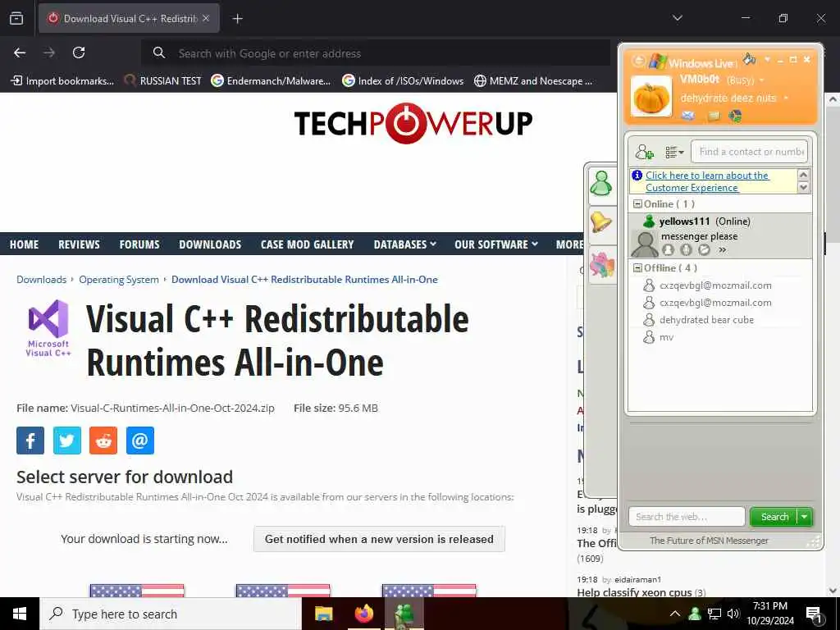Open the dropdown arrow on the Search button
Image resolution: width=840 pixels, height=630 pixels.
click(805, 517)
